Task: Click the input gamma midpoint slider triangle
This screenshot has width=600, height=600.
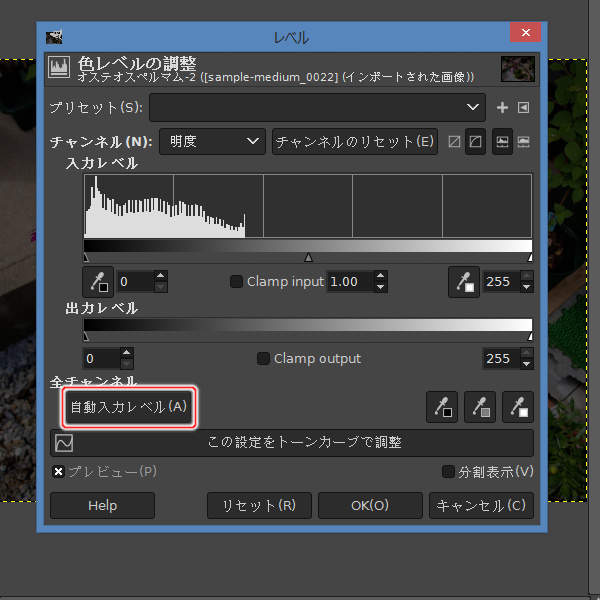Action: pos(308,258)
